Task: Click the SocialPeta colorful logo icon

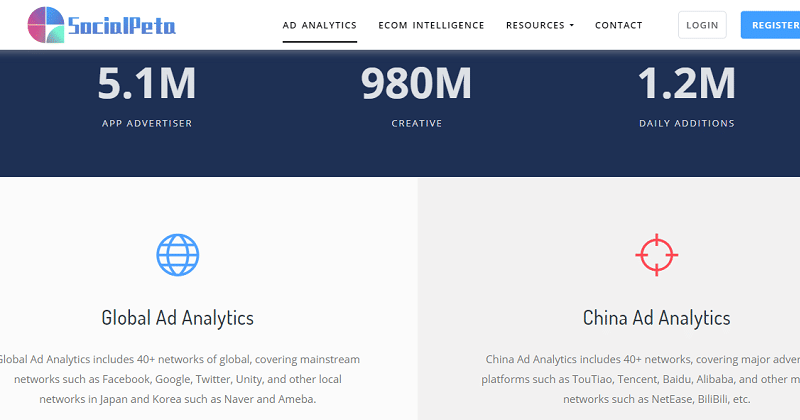Action: [47, 24]
